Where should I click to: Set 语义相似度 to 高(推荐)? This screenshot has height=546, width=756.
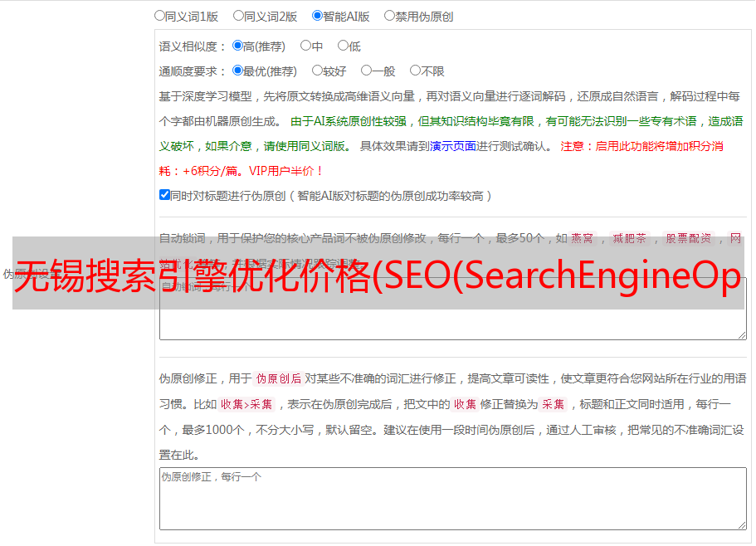click(x=237, y=46)
